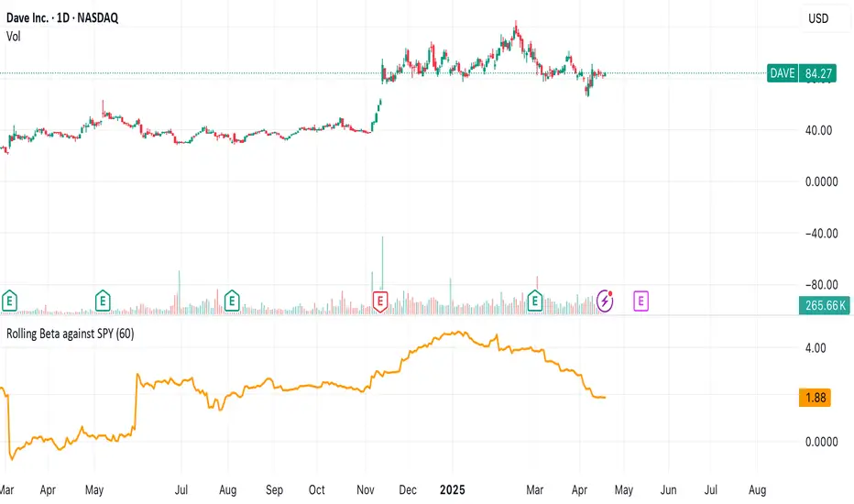
Task: Click the 40.00 price scale label
Action: [x=818, y=130]
